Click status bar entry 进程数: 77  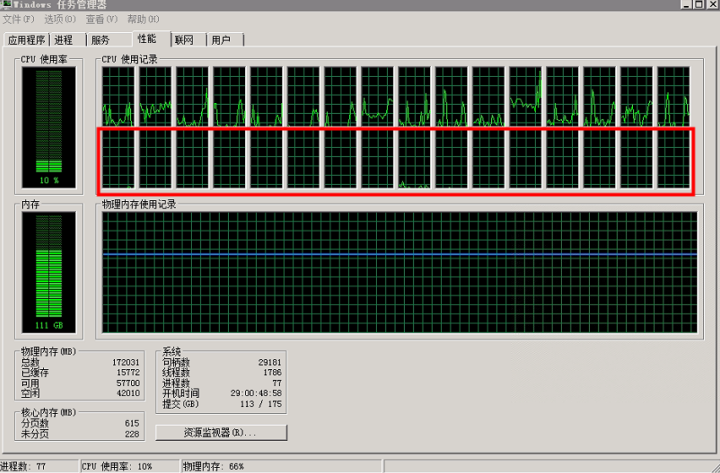(x=23, y=467)
